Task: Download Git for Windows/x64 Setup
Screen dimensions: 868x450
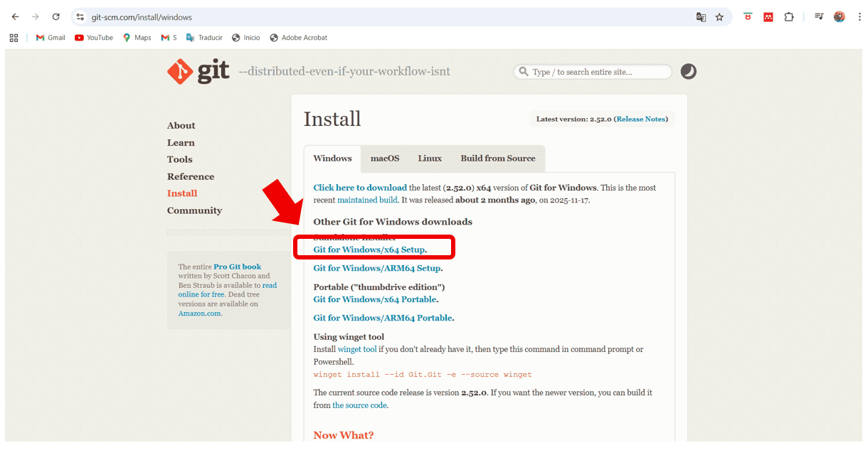Action: coord(369,250)
